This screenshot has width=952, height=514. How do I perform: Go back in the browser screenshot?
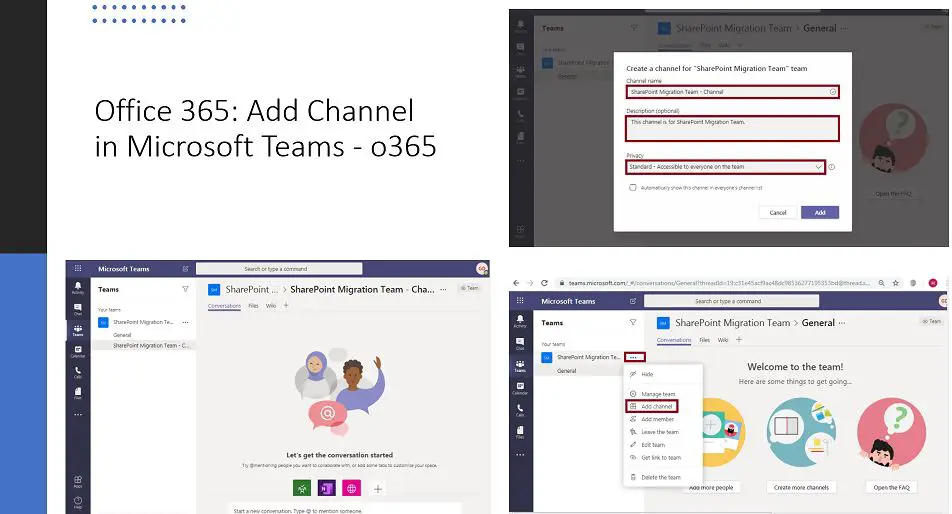coord(516,283)
